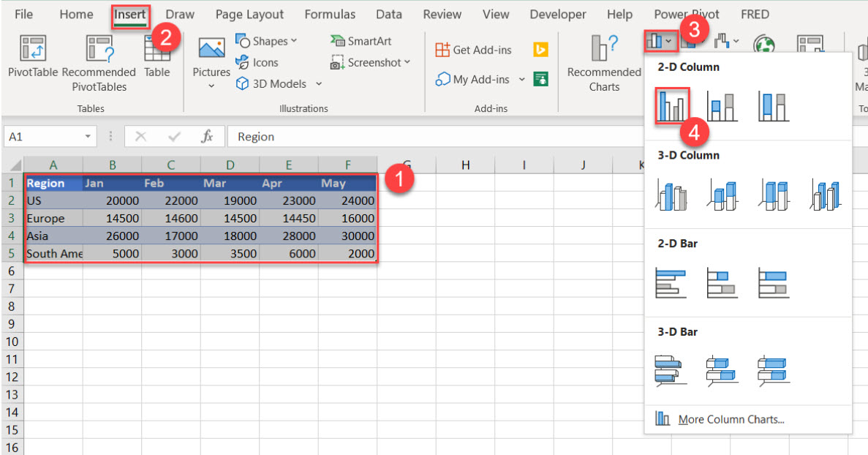The width and height of the screenshot is (868, 455).
Task: Select 2-D 100% Stacked Bar chart
Action: pyautogui.click(x=774, y=283)
